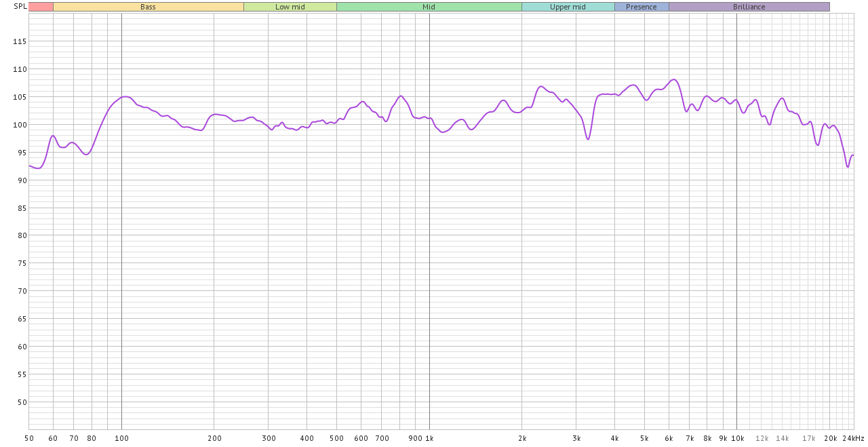Click the SPL axis title
The height and width of the screenshot is (447, 868).
click(x=20, y=7)
